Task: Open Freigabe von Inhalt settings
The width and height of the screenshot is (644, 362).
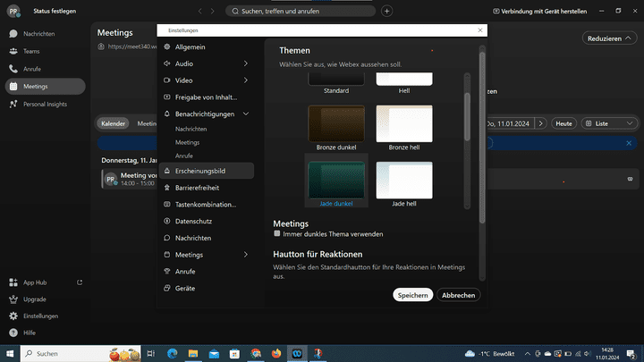Action: point(207,97)
